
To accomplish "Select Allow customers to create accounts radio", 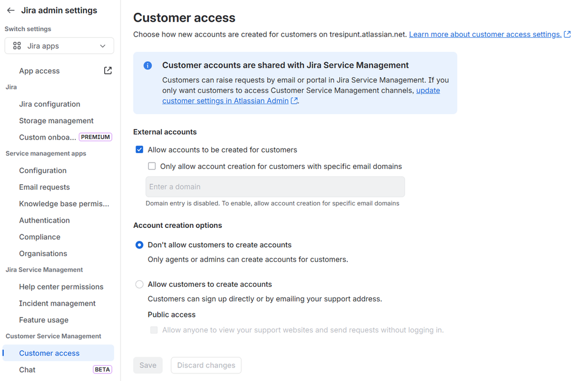I will (139, 284).
